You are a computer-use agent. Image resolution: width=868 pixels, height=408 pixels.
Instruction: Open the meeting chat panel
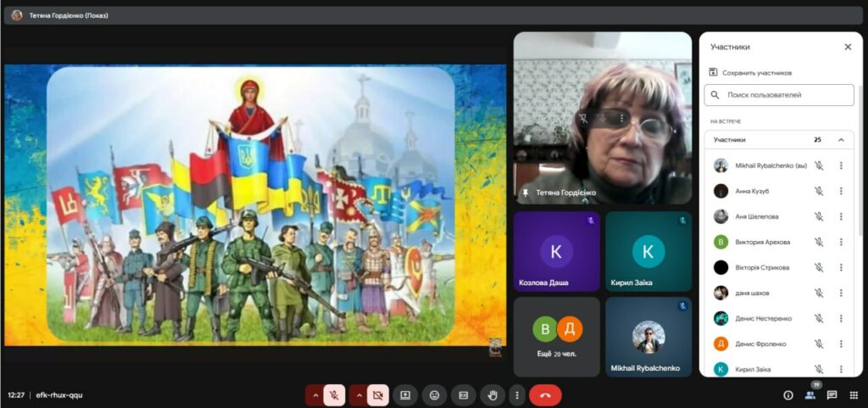coord(832,395)
